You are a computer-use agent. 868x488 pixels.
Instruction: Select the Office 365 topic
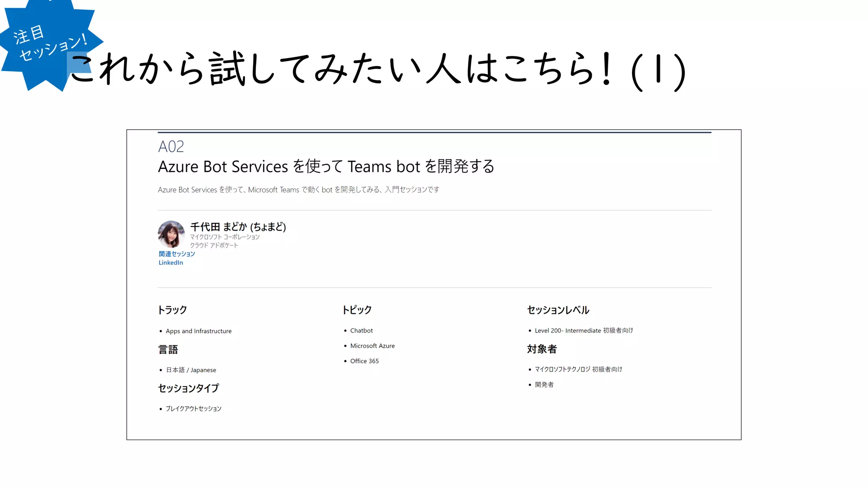364,361
